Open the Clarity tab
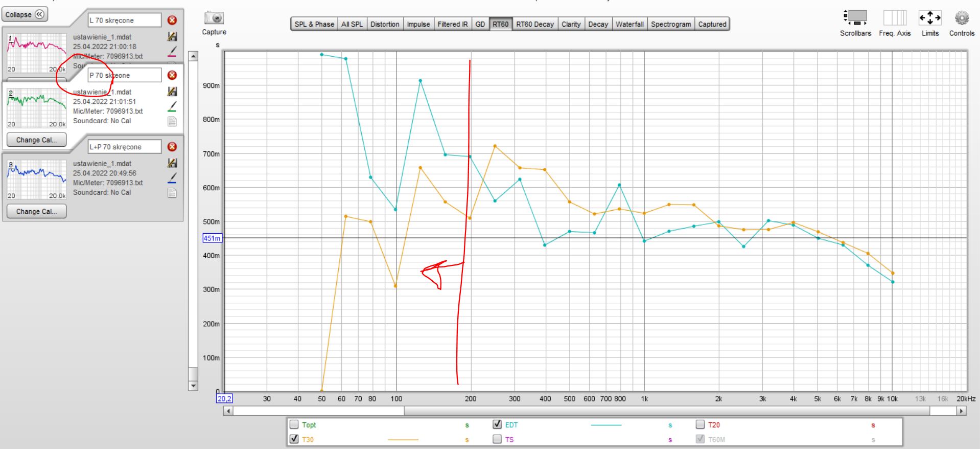Image resolution: width=980 pixels, height=449 pixels. 571,24
